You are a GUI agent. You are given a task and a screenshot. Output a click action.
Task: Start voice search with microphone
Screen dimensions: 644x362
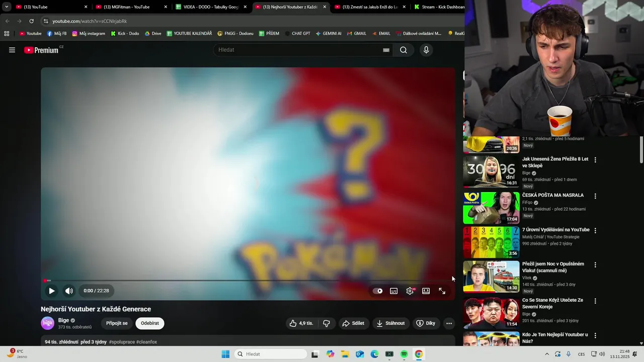coord(426,50)
